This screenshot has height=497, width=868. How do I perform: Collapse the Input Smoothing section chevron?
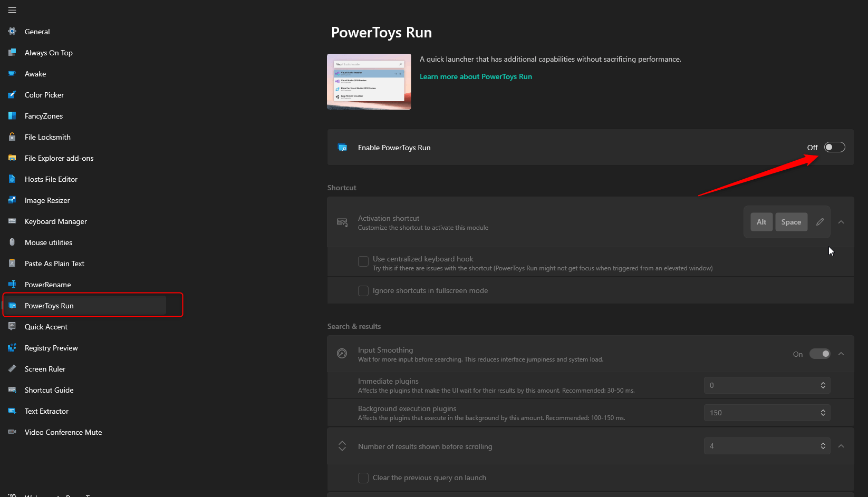841,354
